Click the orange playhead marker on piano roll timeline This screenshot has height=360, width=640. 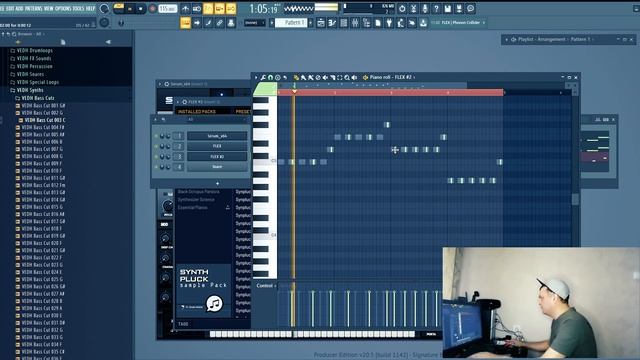coord(294,91)
